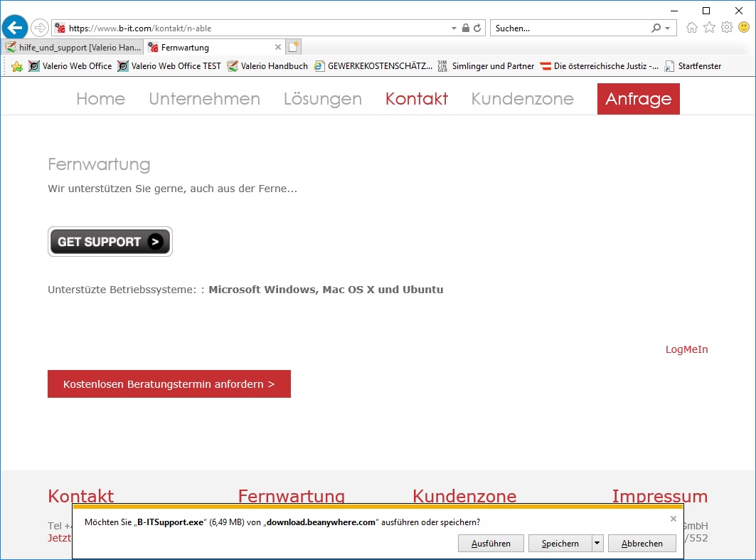Refresh the page with the reload icon
This screenshot has width=756, height=560.
478,28
